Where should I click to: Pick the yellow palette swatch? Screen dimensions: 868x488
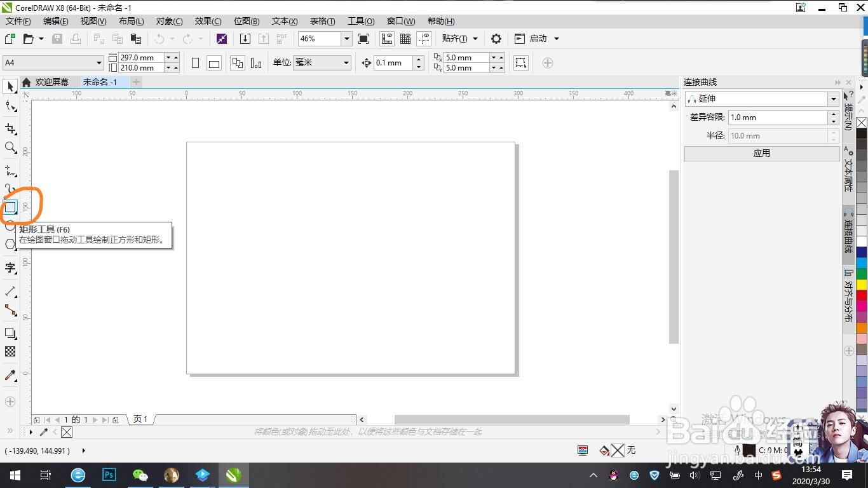tap(862, 285)
